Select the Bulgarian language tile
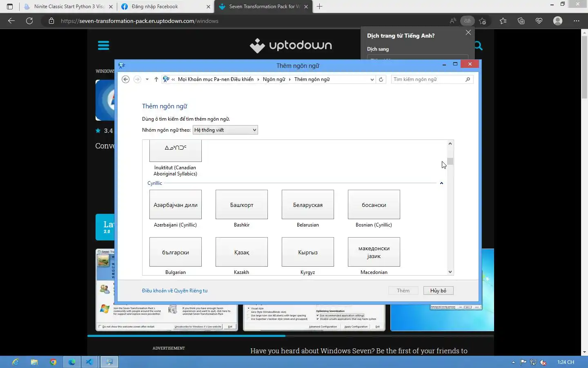Image resolution: width=588 pixels, height=368 pixels. 176,256
